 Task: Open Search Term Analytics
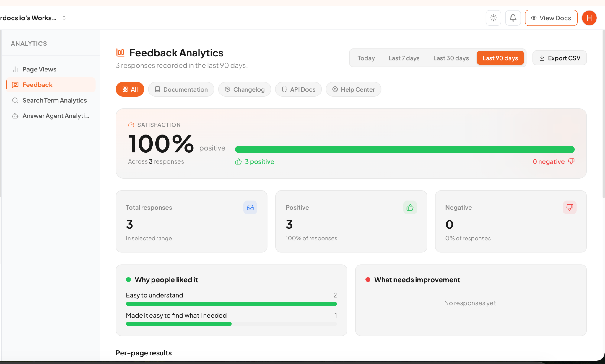point(51,100)
